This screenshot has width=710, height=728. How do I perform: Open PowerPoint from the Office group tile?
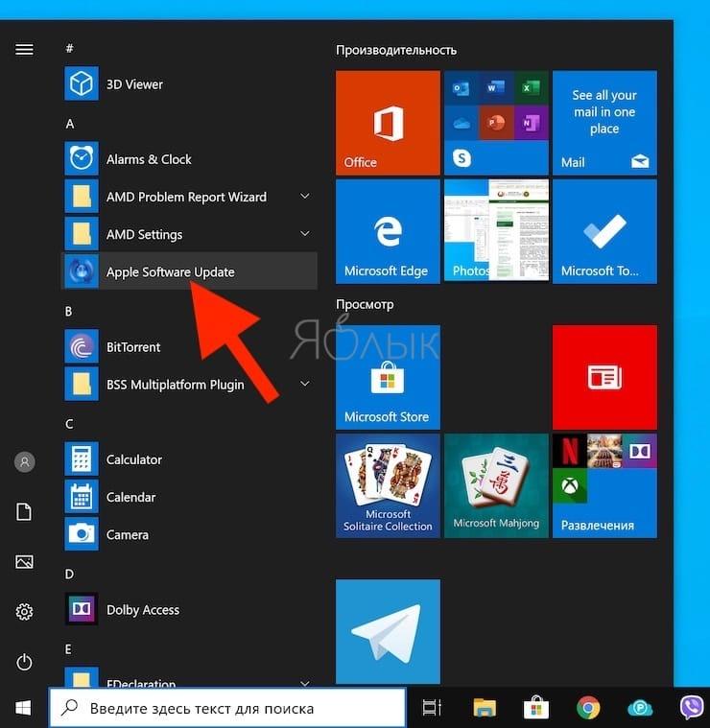pyautogui.click(x=495, y=123)
